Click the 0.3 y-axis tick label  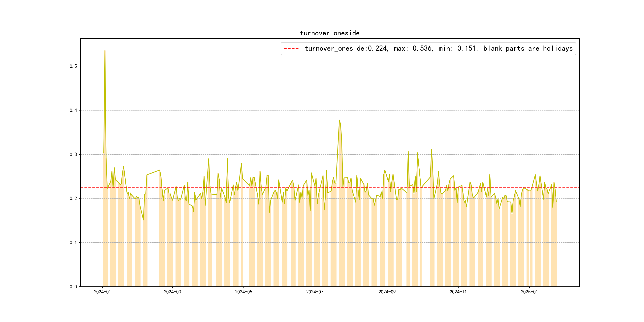coord(73,154)
